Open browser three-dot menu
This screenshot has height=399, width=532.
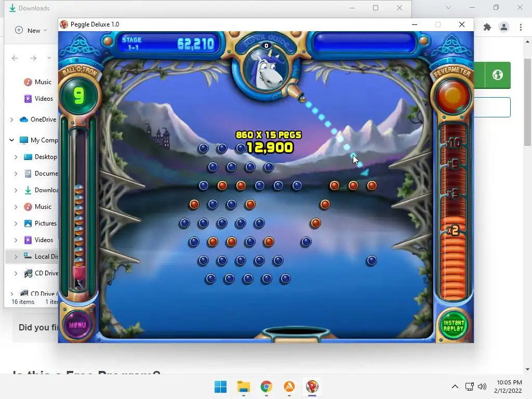521,27
